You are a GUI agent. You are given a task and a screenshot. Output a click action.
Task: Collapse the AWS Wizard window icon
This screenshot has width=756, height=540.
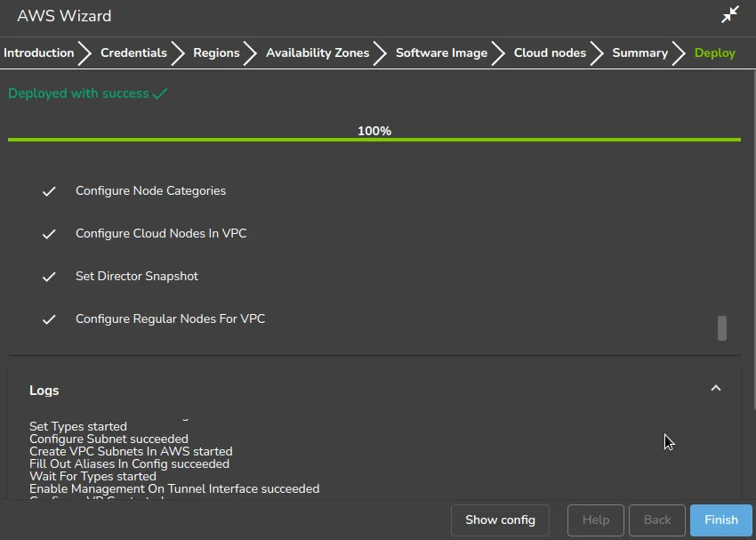click(730, 14)
